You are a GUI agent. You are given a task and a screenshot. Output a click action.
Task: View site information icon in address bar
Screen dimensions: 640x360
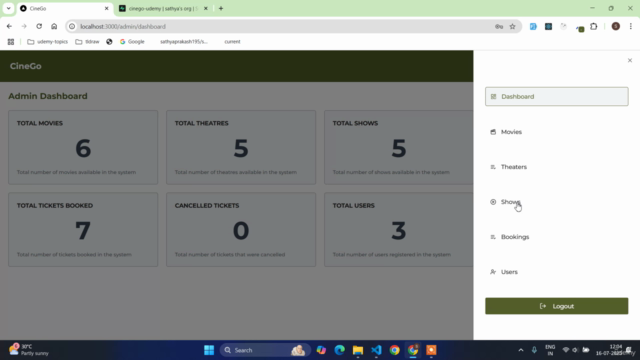coord(72,27)
